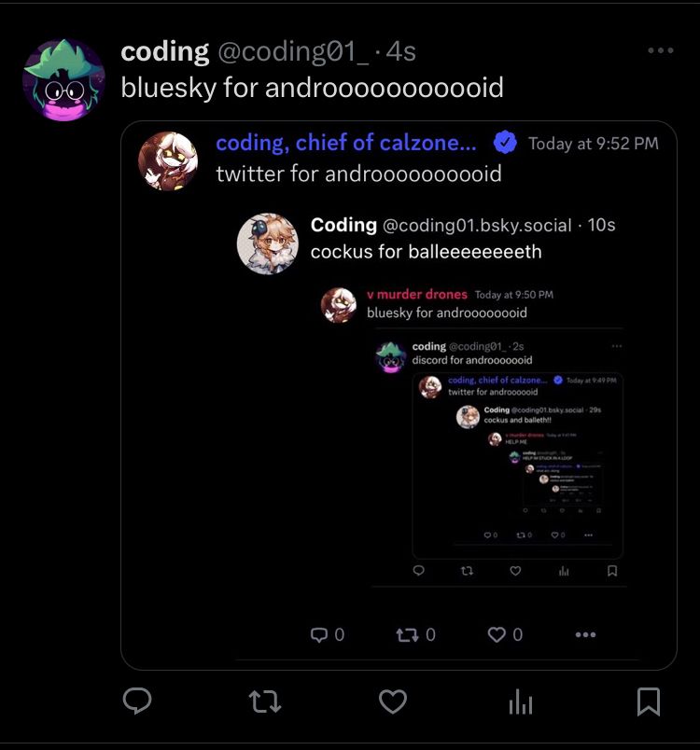
Task: Open the embedded Bluesky post's three-dot menu
Action: click(x=585, y=634)
